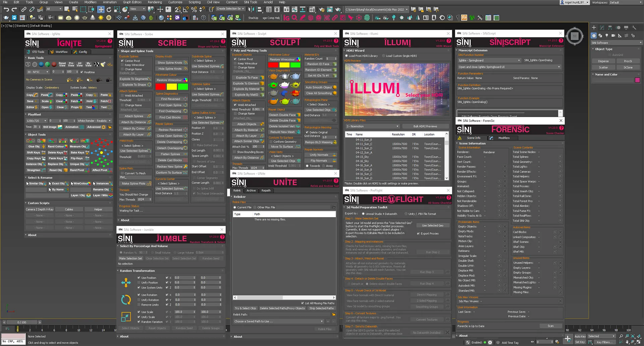
Task: Switch to the Archive tab in Unite
Action: pyautogui.click(x=251, y=191)
